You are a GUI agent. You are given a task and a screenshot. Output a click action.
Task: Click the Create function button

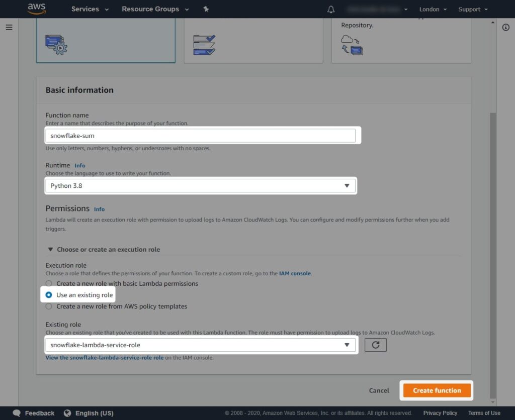[436, 390]
